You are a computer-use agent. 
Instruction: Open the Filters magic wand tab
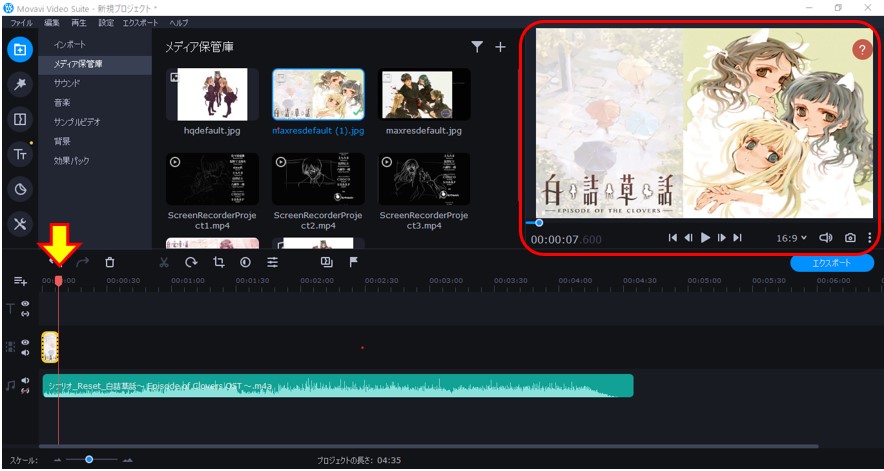pos(20,85)
